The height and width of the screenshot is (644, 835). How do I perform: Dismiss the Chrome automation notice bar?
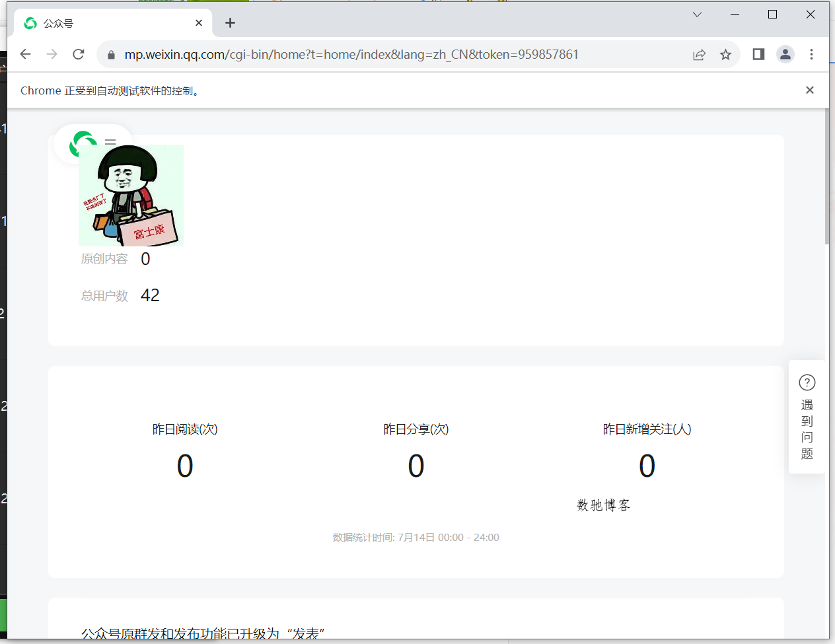click(810, 90)
